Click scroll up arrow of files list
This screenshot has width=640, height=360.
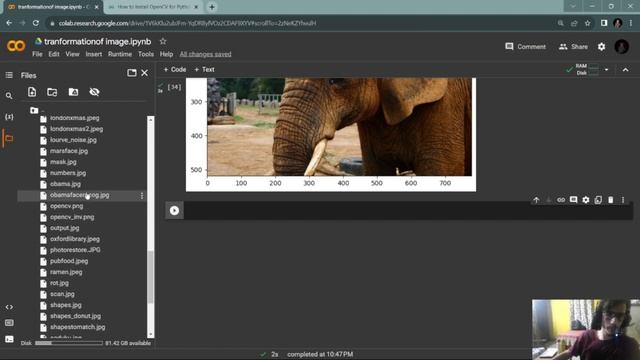pyautogui.click(x=151, y=120)
